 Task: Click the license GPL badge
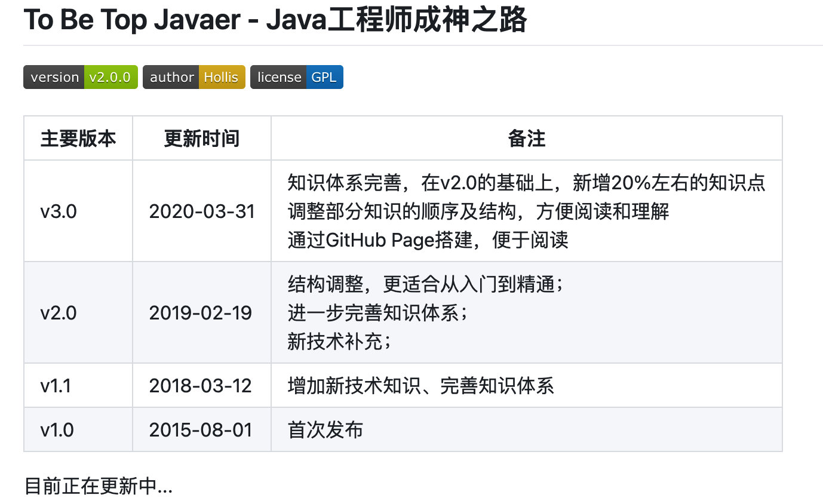pos(296,77)
